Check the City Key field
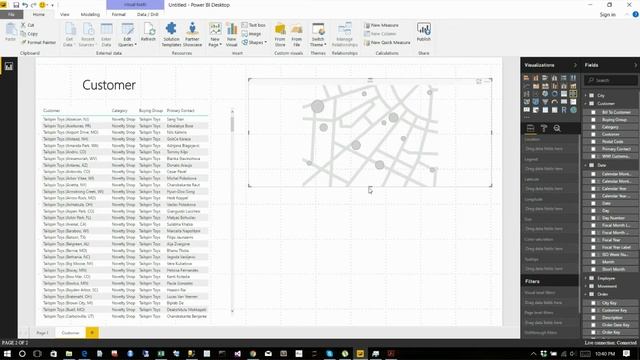This screenshot has height=360, width=640. [593, 303]
